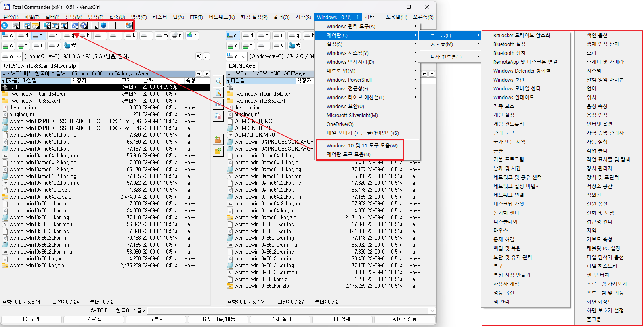This screenshot has height=327, width=644.
Task: Open 프로그램 및 기능 item
Action: 605,293
